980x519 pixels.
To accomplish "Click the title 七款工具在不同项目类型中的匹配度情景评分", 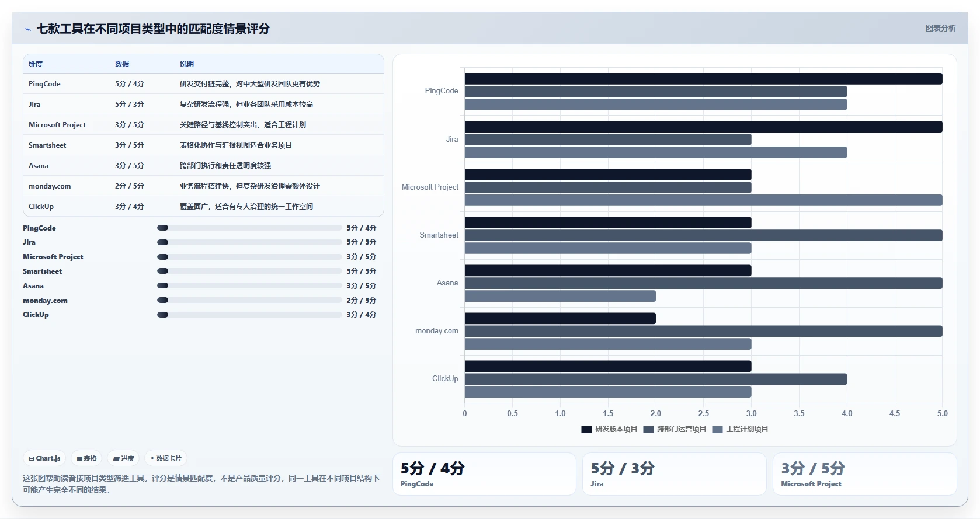I will tap(153, 29).
